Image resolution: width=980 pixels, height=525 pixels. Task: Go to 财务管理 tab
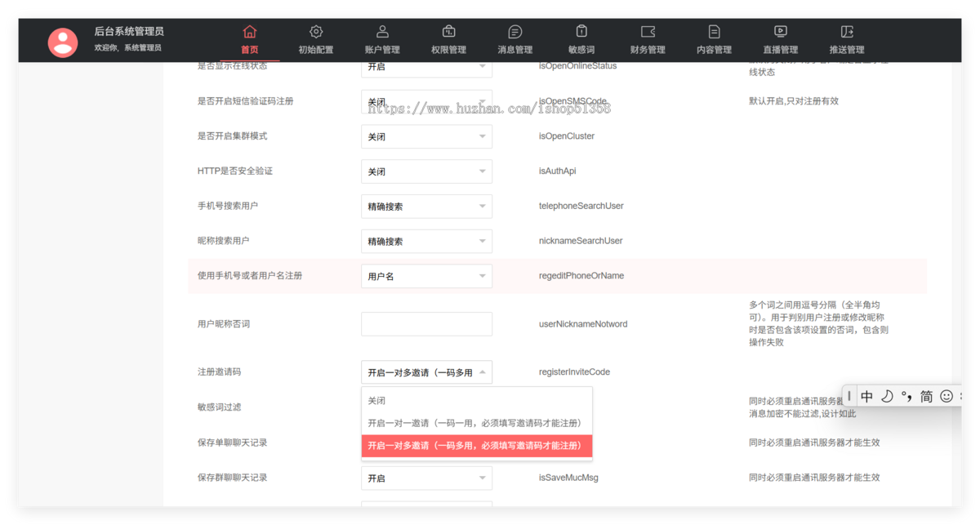click(648, 40)
